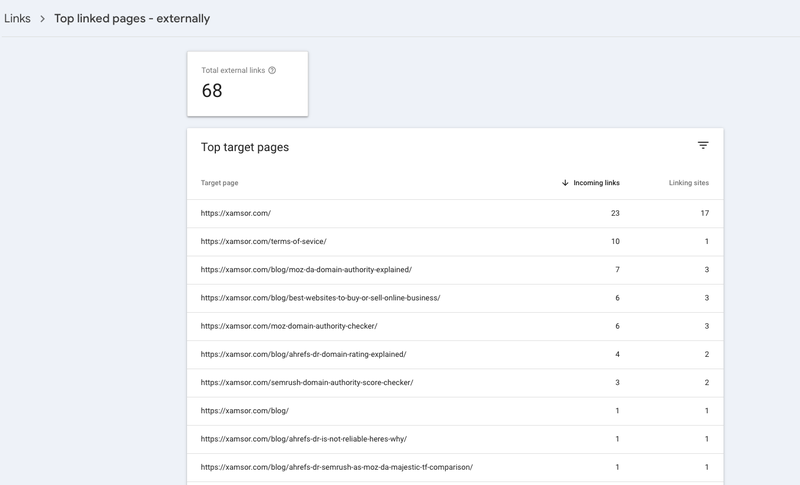Open the moz-domain-authority-checker page row
Image resolution: width=800 pixels, height=485 pixels.
pyautogui.click(x=289, y=326)
